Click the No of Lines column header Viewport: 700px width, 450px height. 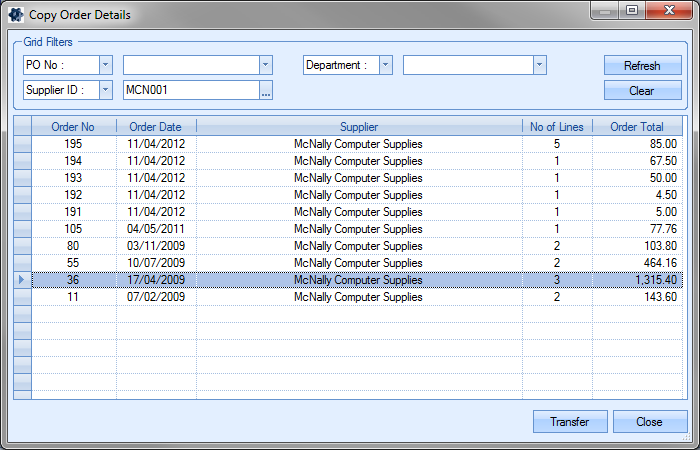557,127
